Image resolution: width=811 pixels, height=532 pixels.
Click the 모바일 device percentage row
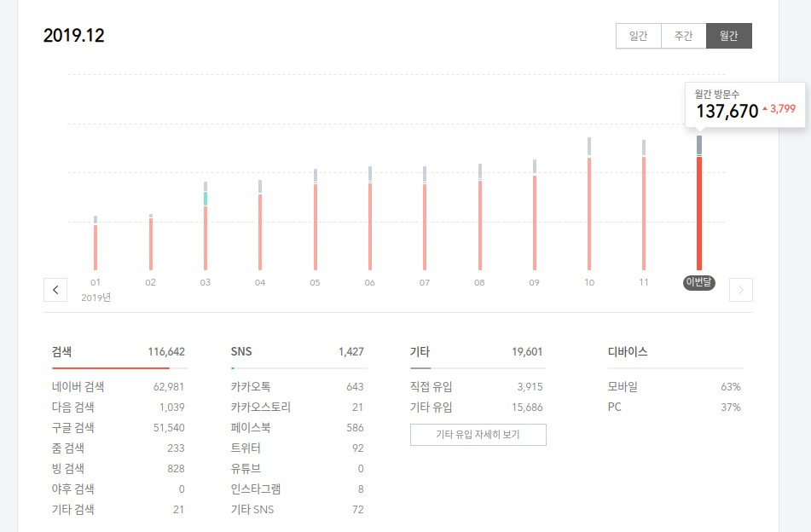pyautogui.click(x=675, y=386)
